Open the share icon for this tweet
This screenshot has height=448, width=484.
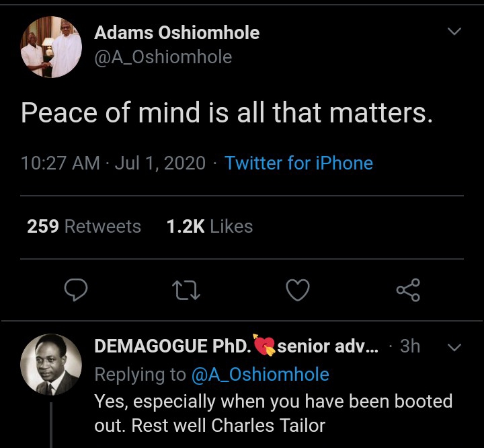point(407,290)
